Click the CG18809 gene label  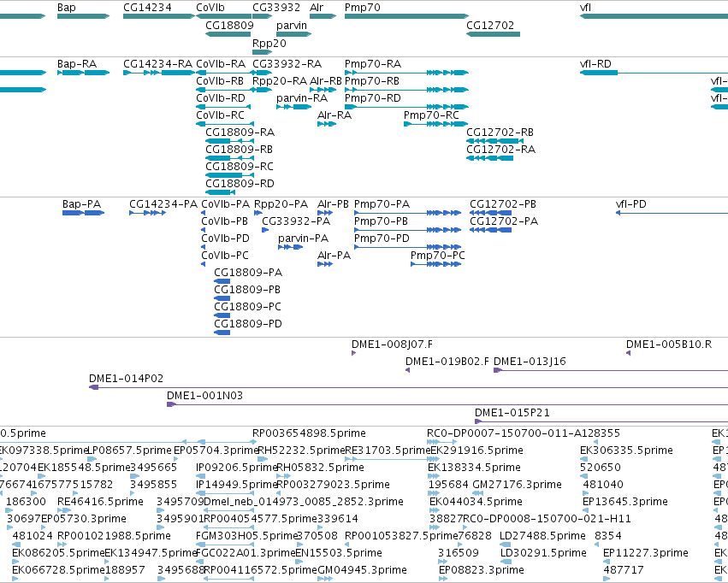coord(229,25)
